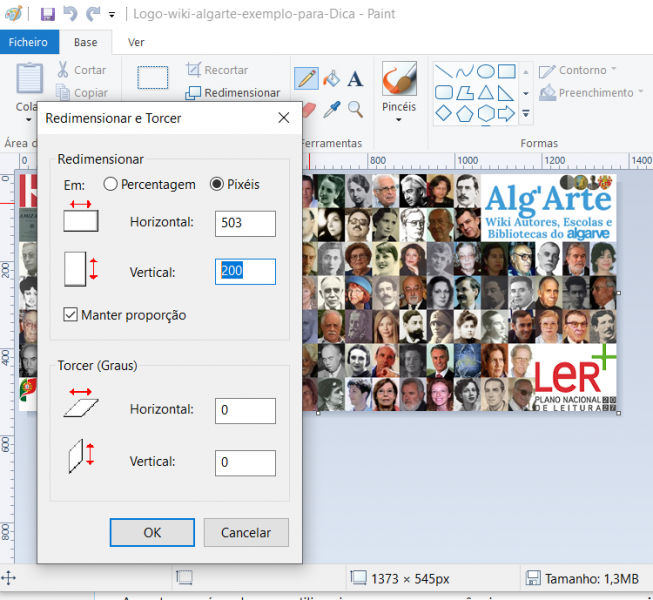Image resolution: width=653 pixels, height=600 pixels.
Task: Click the Torcer Horizontal degrees field
Action: (245, 411)
